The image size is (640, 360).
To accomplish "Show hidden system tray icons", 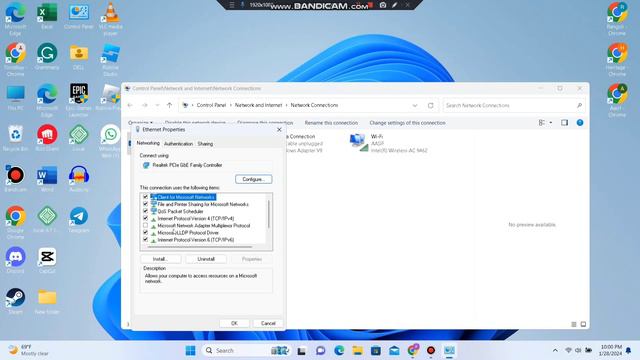I will [555, 350].
